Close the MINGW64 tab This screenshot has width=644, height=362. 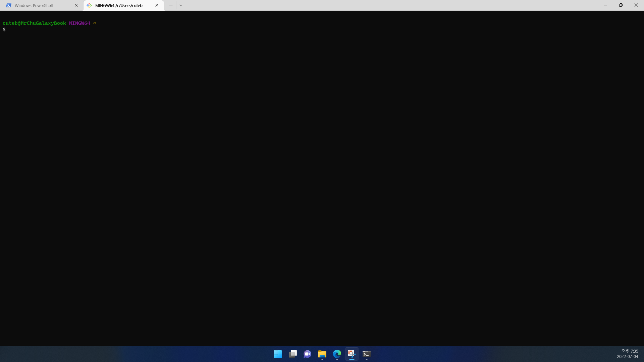tap(157, 5)
